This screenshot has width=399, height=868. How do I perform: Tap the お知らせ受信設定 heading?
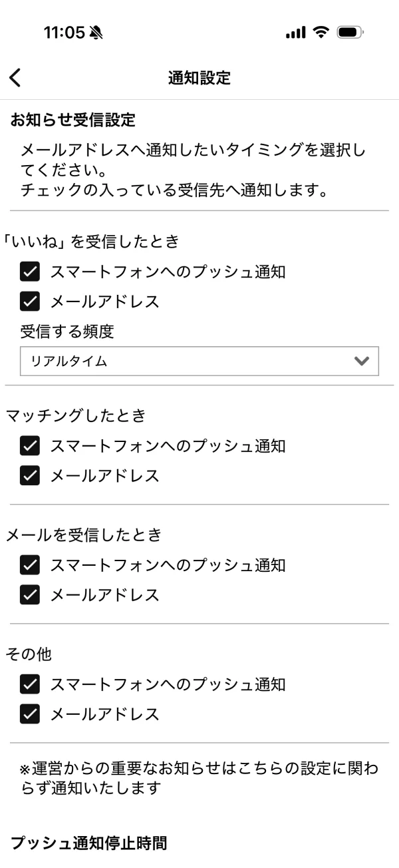[73, 120]
